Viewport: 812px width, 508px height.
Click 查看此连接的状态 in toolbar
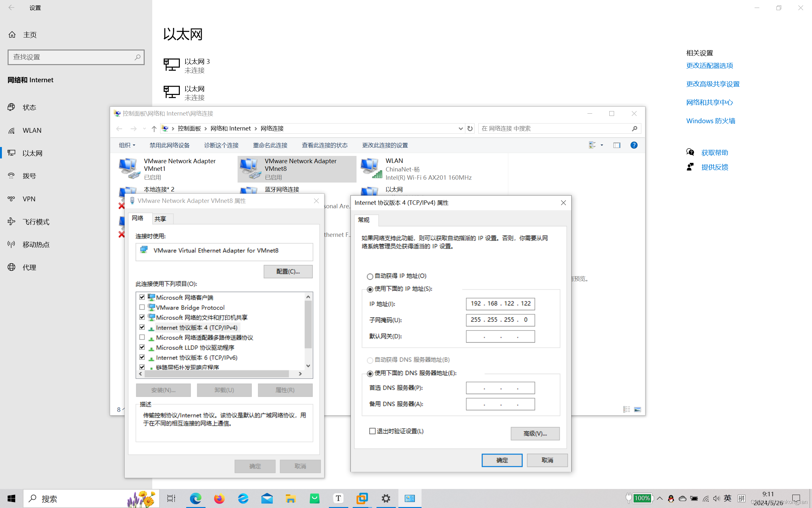coord(324,145)
